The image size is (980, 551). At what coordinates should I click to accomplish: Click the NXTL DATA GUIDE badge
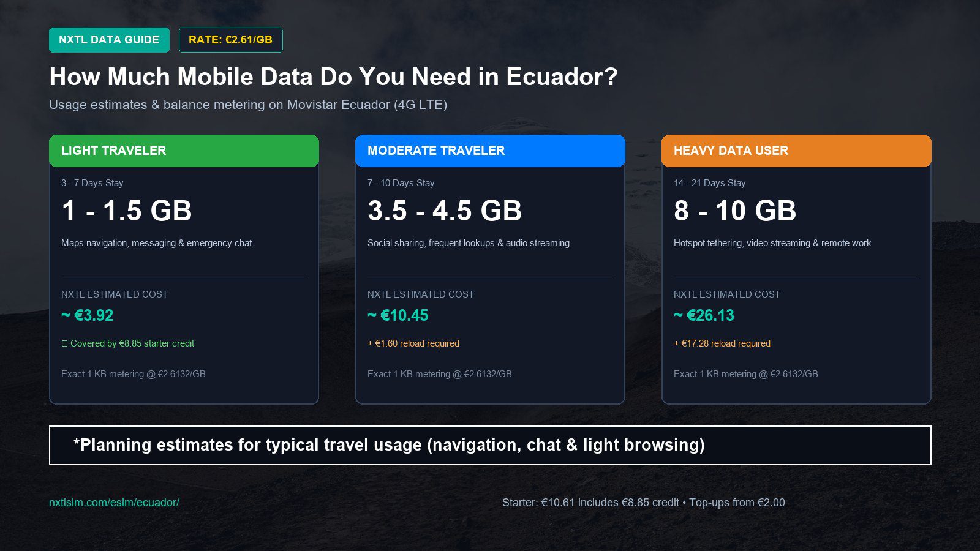(109, 40)
